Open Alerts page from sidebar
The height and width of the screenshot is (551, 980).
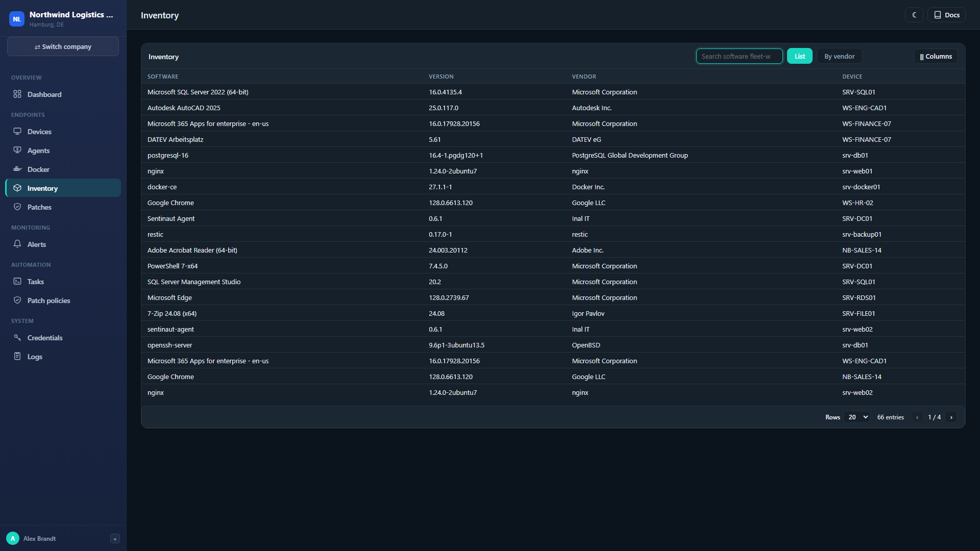[x=63, y=244]
